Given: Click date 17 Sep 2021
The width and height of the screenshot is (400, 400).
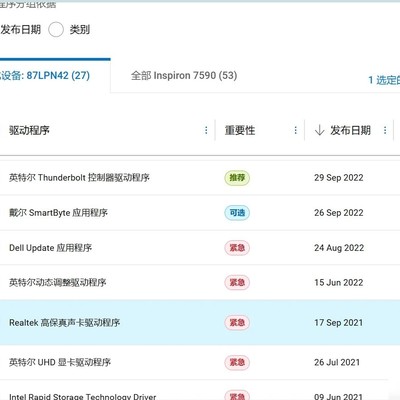Looking at the screenshot, I should tap(338, 322).
